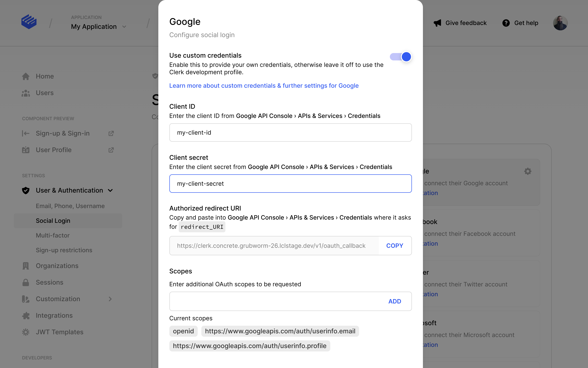The image size is (588, 368).
Task: Focus the Client ID input field
Action: [291, 132]
